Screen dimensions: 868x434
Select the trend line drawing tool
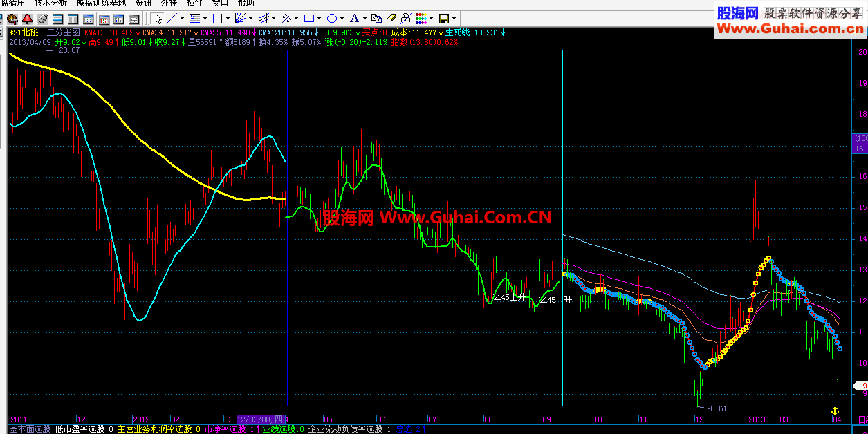172,19
